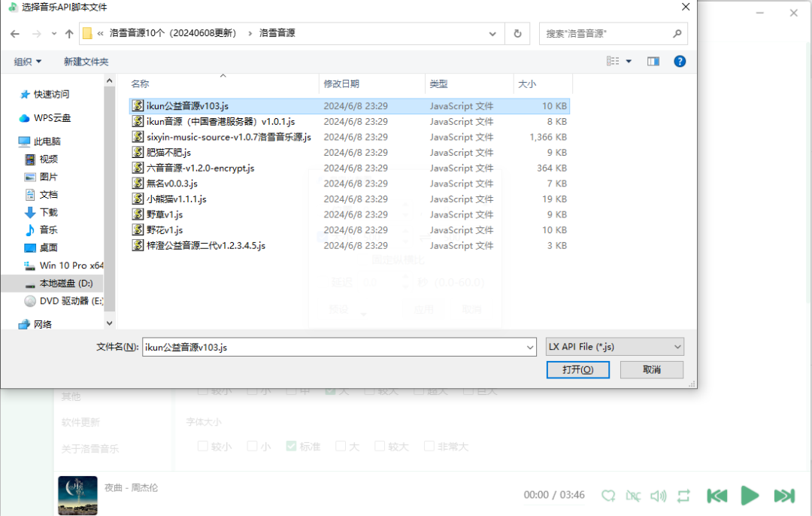Open the 组织 menu
The image size is (812, 516).
[x=28, y=62]
